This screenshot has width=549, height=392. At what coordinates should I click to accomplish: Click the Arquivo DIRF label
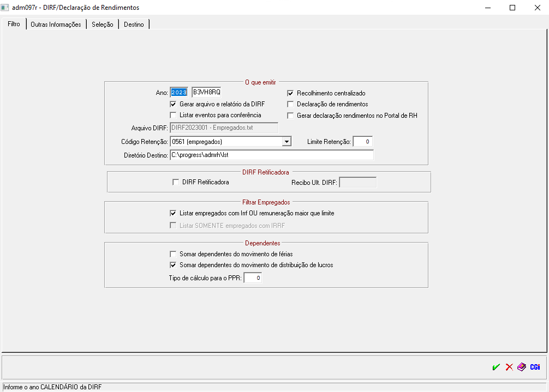150,128
